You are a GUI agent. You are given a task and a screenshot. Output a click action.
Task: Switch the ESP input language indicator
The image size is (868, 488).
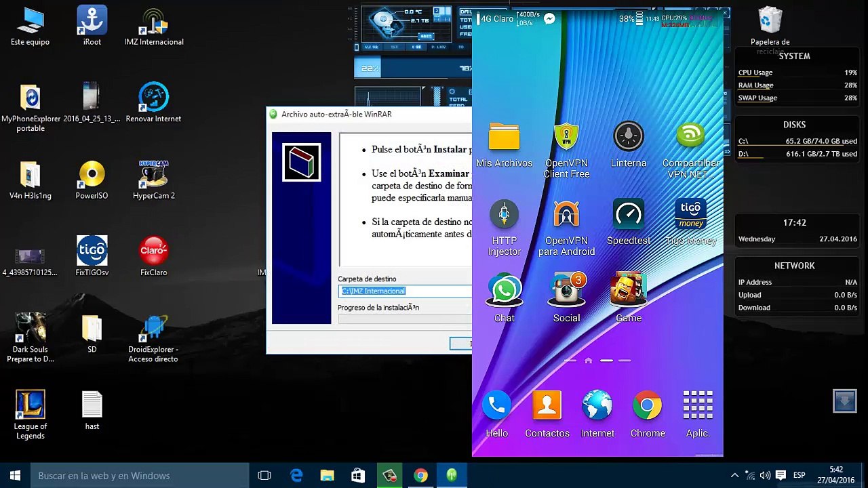click(800, 476)
